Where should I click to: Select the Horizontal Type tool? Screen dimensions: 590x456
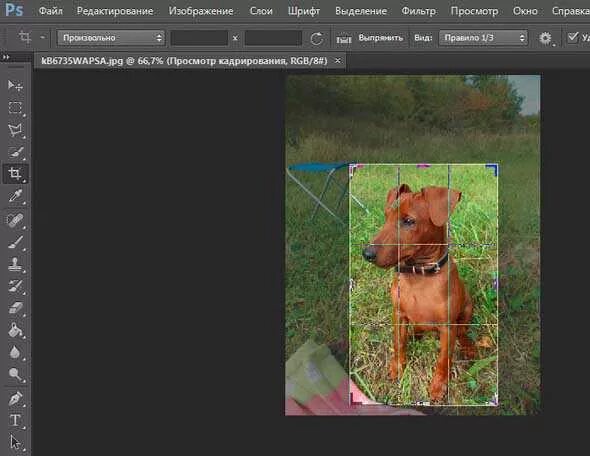click(15, 420)
